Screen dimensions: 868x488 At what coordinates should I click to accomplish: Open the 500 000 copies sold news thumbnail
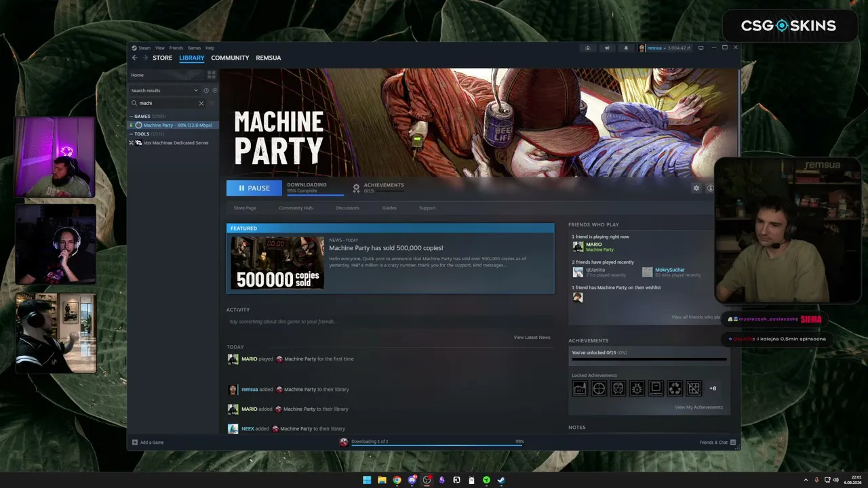coord(277,262)
